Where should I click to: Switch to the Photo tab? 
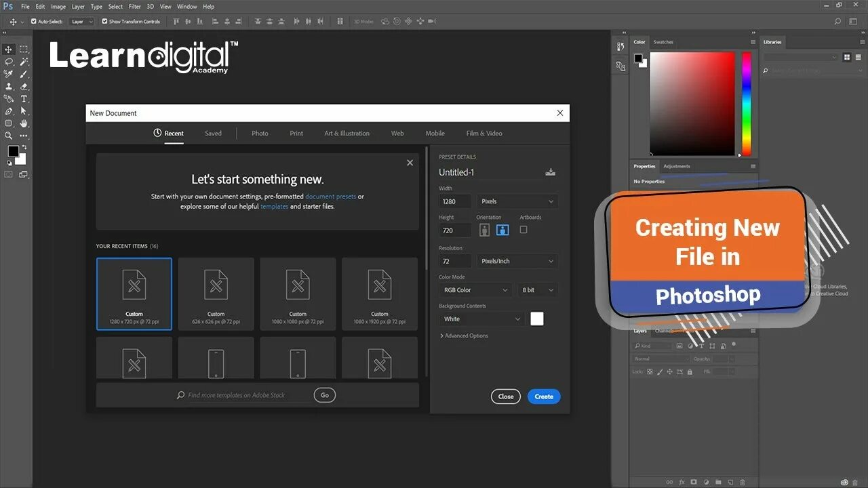pyautogui.click(x=260, y=134)
